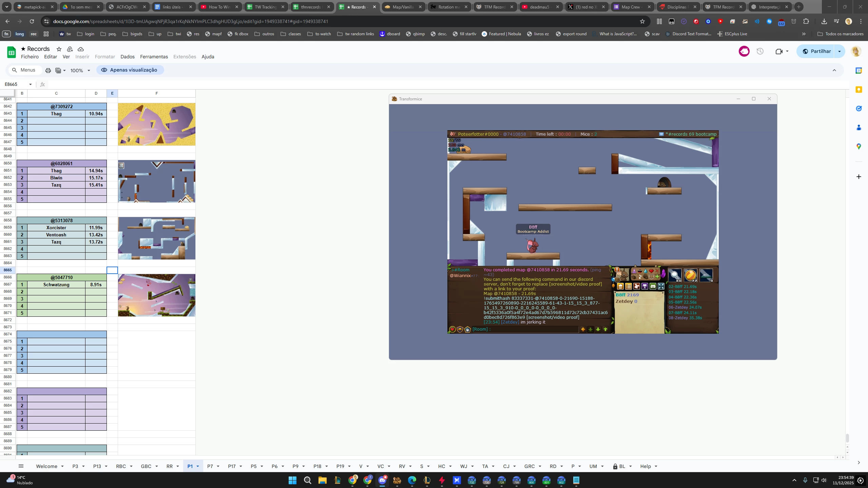The width and height of the screenshot is (868, 488).
Task: Open the Transformice list menu icon
Action: [629, 287]
